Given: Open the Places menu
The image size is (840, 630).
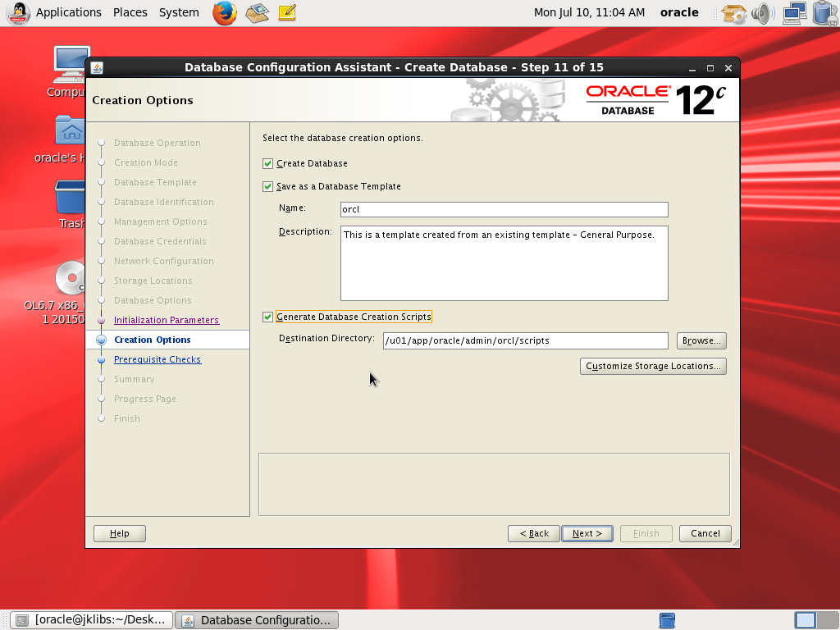Looking at the screenshot, I should 130,12.
